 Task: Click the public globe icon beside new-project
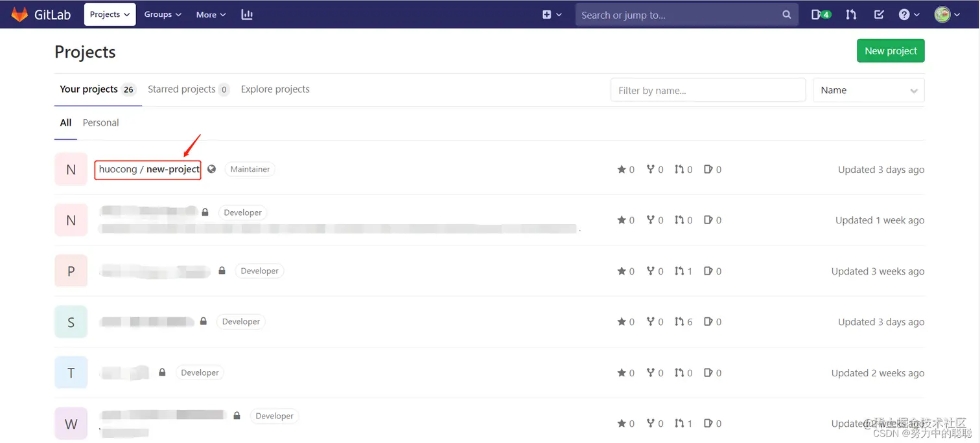point(211,169)
